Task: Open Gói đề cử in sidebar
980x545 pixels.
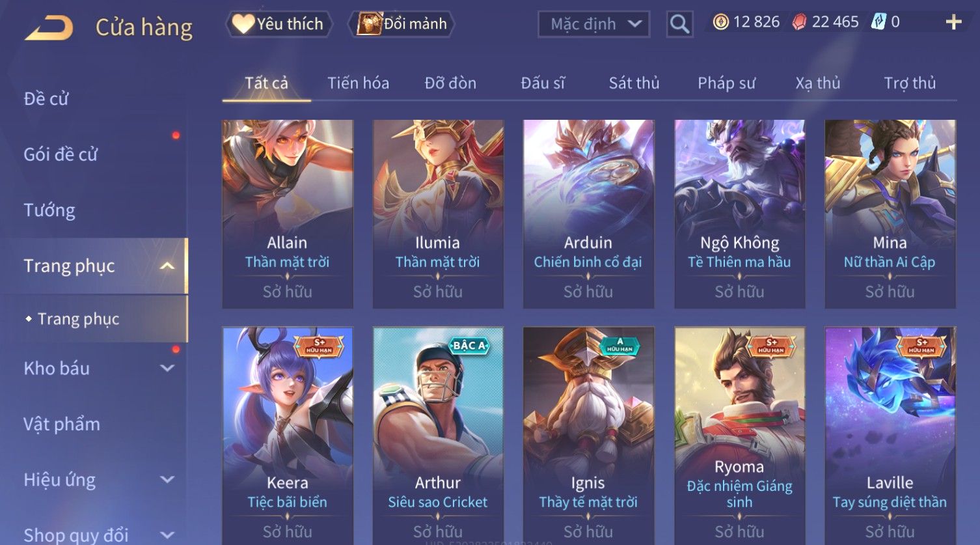Action: [61, 154]
